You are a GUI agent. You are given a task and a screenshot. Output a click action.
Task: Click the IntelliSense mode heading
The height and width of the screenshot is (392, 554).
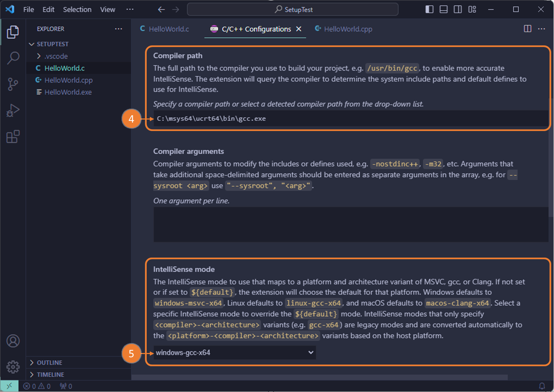[x=184, y=269]
